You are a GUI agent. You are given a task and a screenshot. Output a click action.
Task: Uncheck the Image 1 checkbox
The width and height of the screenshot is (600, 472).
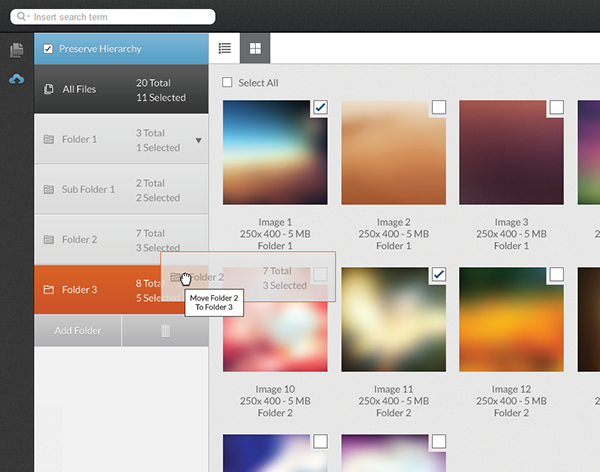(320, 107)
